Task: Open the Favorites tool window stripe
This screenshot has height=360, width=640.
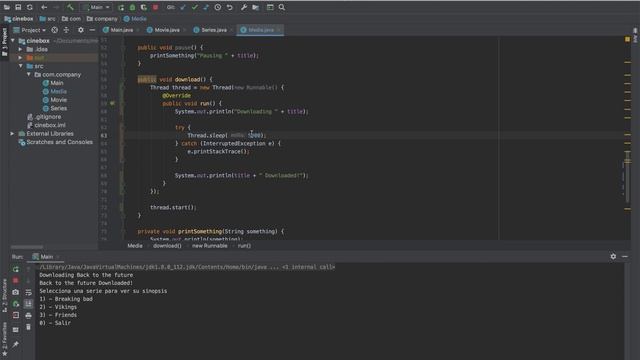Action: (x=4, y=338)
